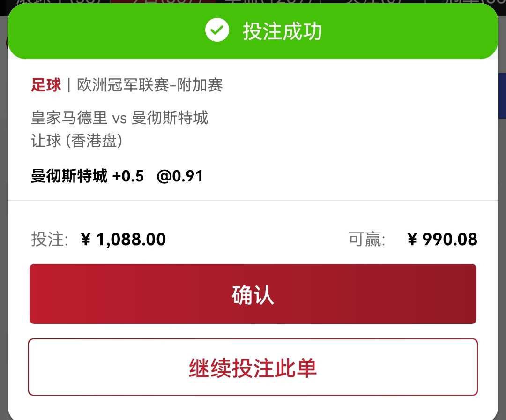This screenshot has height=420, width=506.
Task: Click the 让球 (香港盘) bet type text
Action: 76,141
